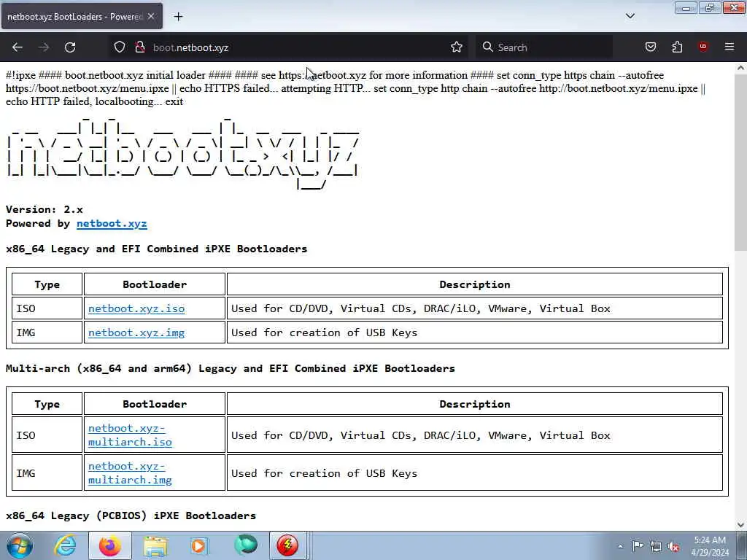Reload the current page
The width and height of the screenshot is (747, 560).
tap(70, 47)
